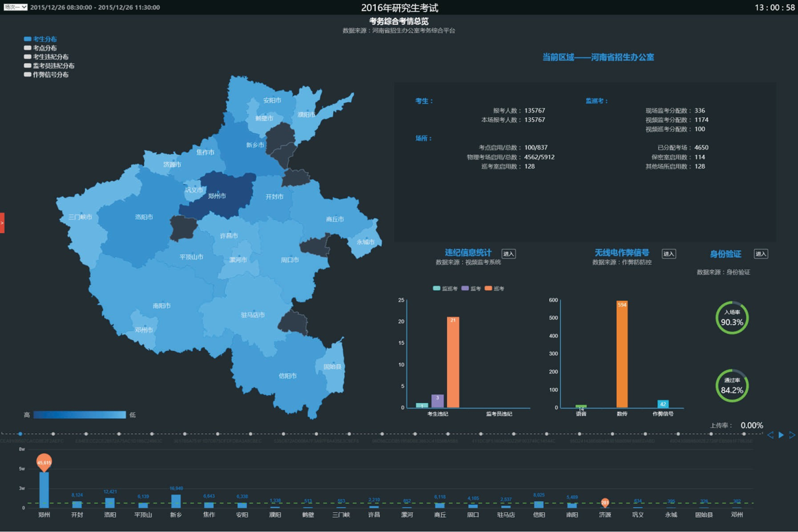The height and width of the screenshot is (532, 798).
Task: Open the 场次一 session dropdown
Action: point(15,7)
